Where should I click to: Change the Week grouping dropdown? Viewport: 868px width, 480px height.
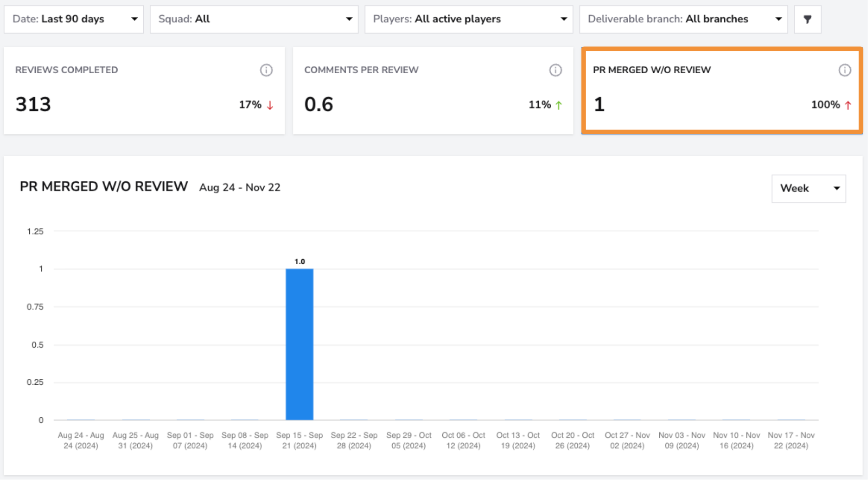pyautogui.click(x=808, y=188)
